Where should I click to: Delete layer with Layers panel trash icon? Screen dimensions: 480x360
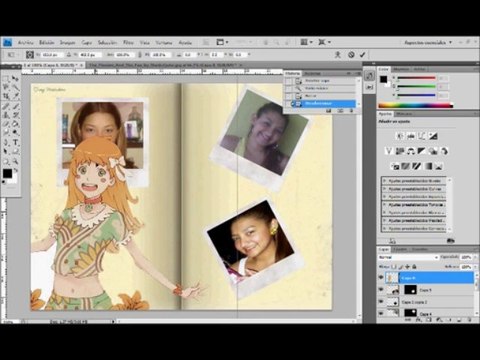click(469, 320)
